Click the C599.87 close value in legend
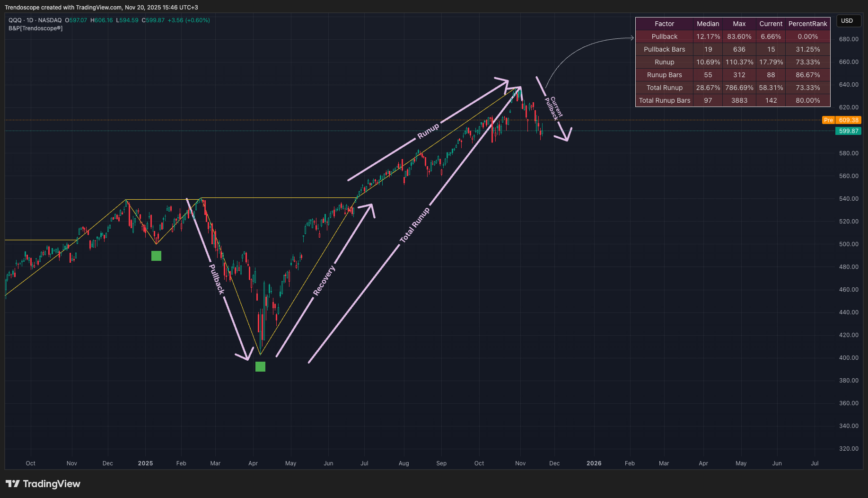868x498 pixels. coord(153,20)
